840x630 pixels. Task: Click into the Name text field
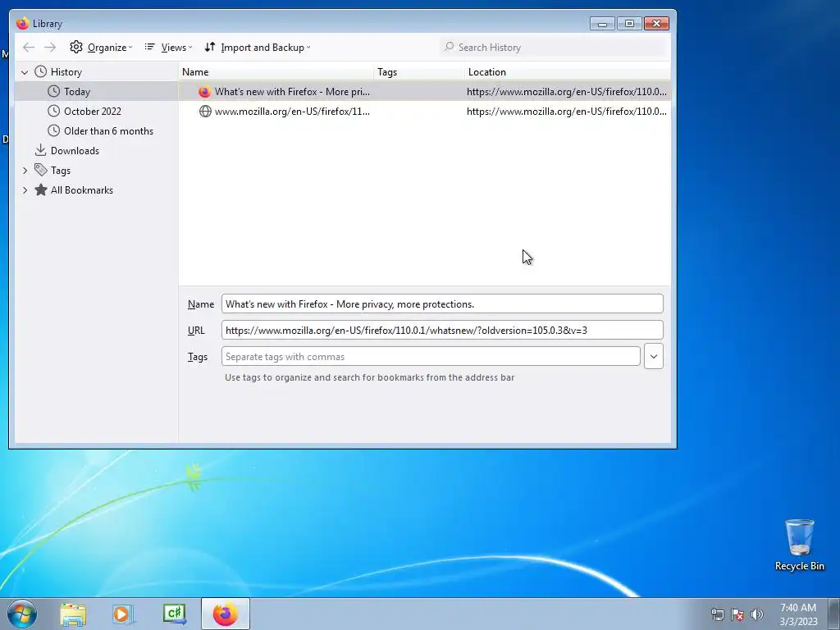(x=442, y=304)
